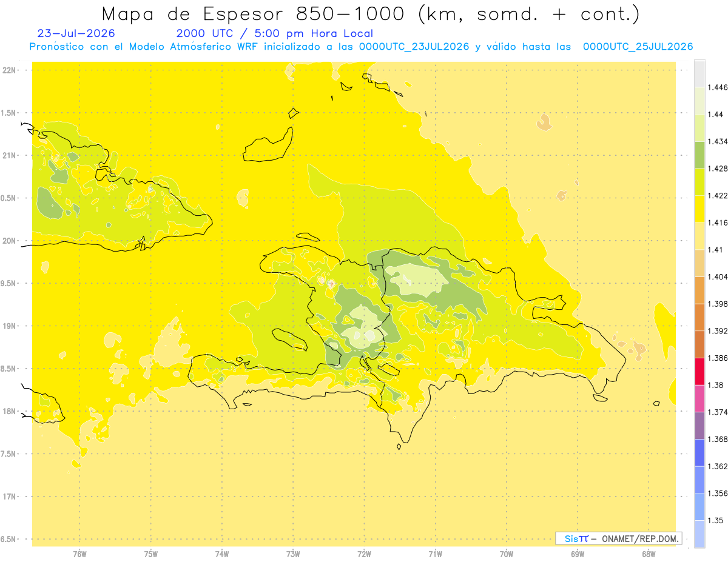The width and height of the screenshot is (728, 562).
Task: Click the colorbar value '1.428'
Action: (717, 169)
